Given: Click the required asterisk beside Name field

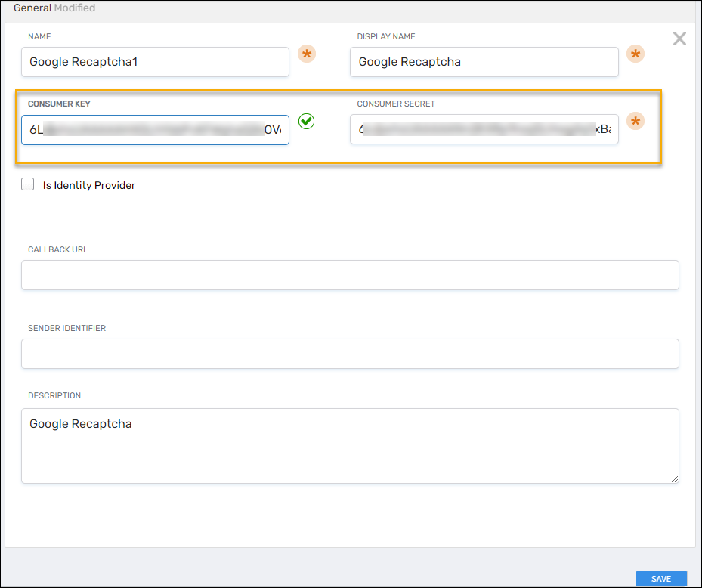Looking at the screenshot, I should 306,54.
